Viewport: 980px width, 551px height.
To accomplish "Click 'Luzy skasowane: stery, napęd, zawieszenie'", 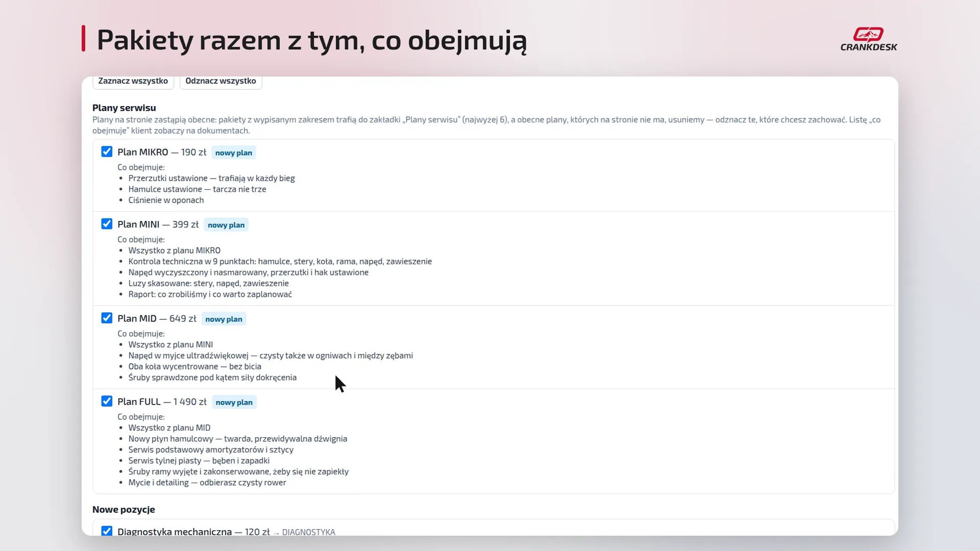I will [208, 283].
